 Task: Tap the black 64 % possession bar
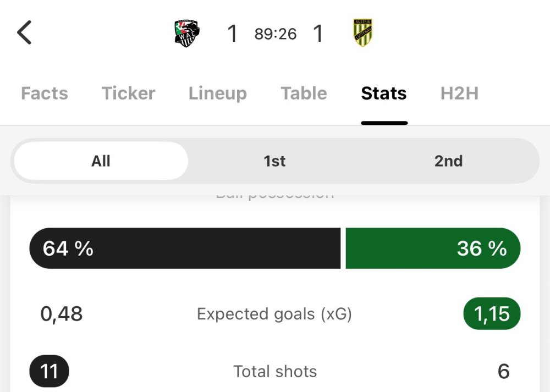tap(185, 249)
